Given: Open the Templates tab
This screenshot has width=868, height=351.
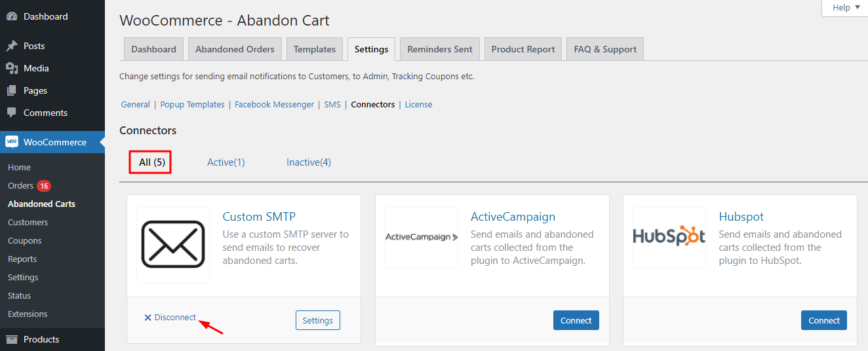Looking at the screenshot, I should coord(315,49).
